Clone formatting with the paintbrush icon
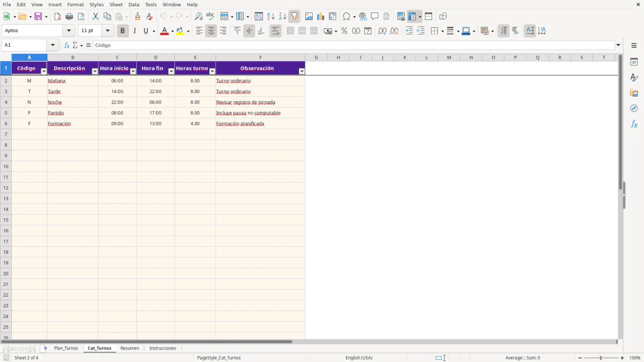 pyautogui.click(x=137, y=17)
